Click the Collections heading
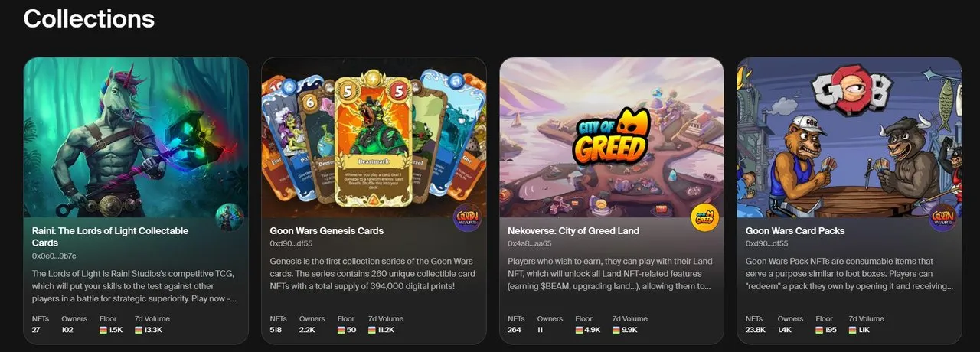Viewport: 980px width, 352px height. point(89,18)
